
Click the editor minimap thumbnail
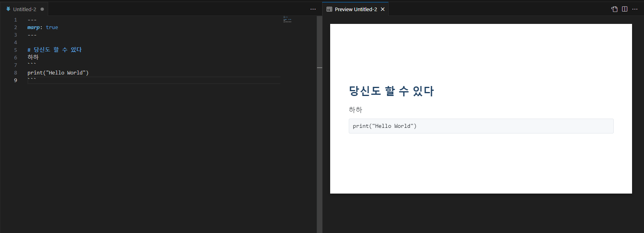click(x=287, y=19)
